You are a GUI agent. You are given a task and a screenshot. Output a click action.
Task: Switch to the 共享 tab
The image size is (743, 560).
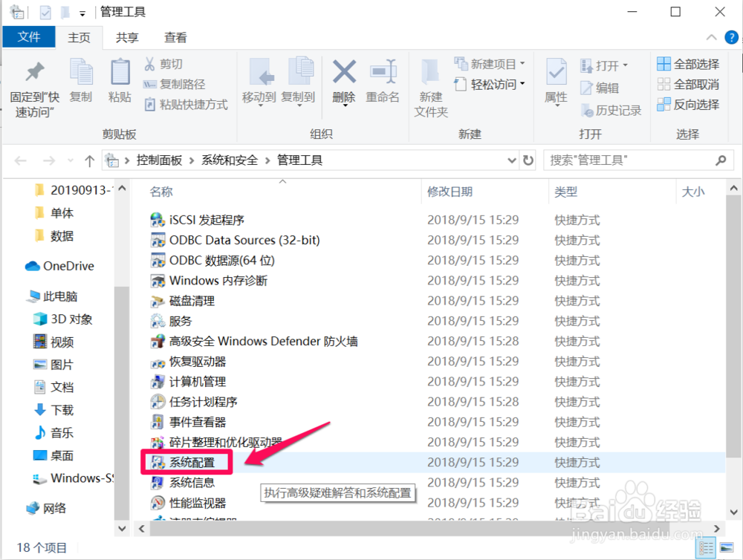click(127, 37)
